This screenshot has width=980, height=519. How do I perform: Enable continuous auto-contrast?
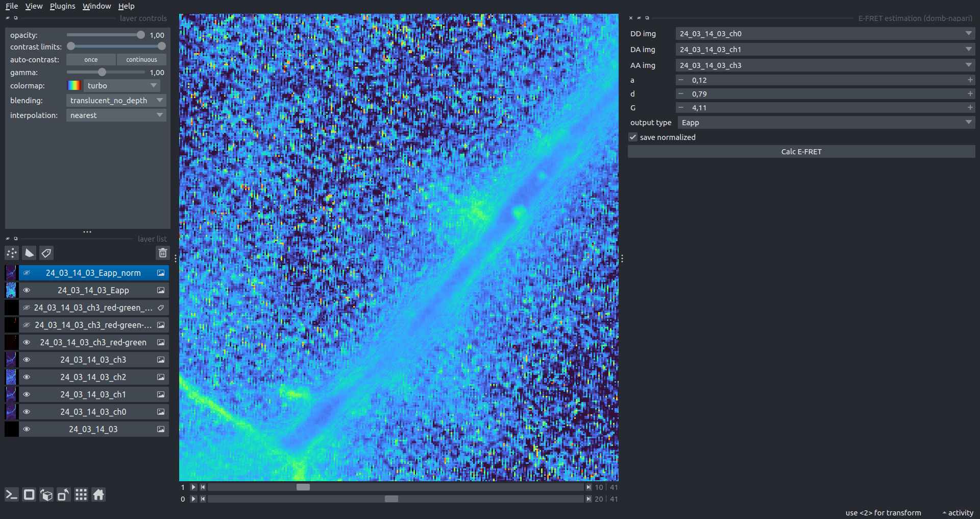tap(141, 60)
